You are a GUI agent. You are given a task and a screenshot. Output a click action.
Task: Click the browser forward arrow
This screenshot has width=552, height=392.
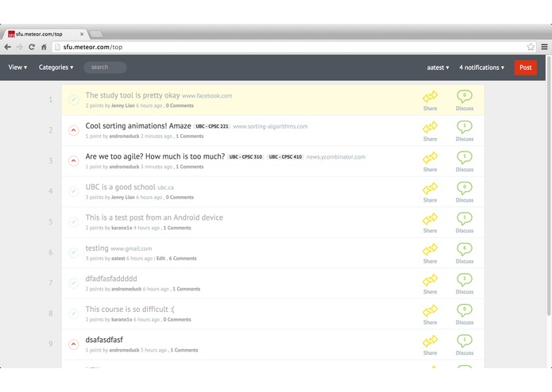point(20,47)
